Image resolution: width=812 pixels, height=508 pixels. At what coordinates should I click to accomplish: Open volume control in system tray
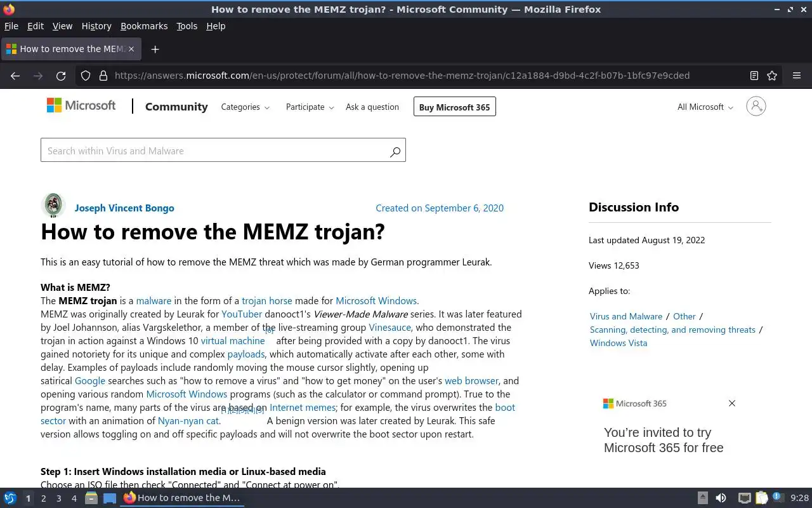coord(721,498)
